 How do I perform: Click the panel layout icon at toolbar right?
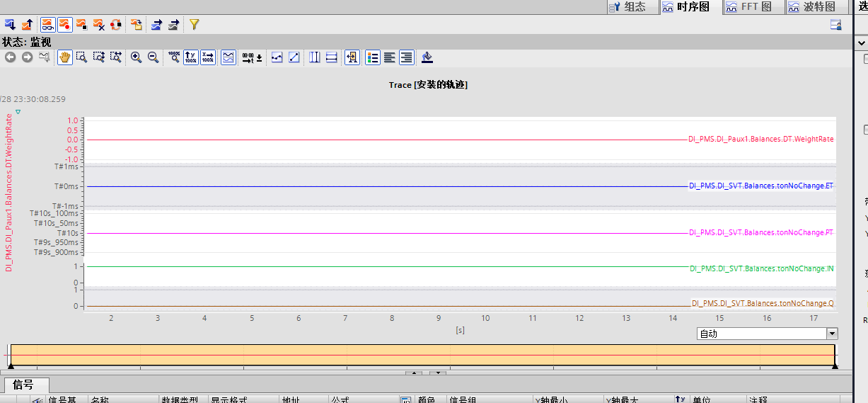835,24
